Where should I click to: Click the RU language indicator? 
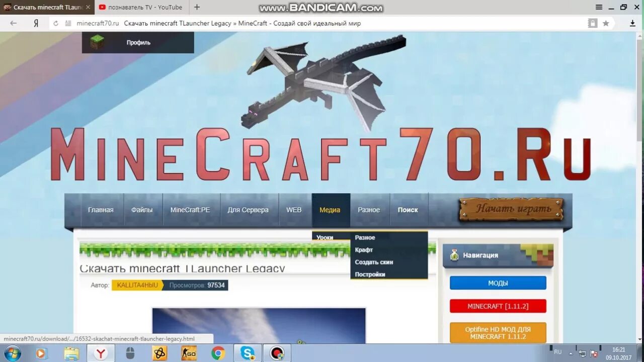[x=557, y=352]
